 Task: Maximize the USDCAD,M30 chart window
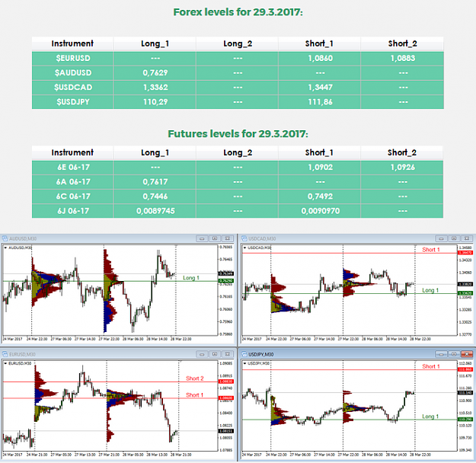(454, 238)
